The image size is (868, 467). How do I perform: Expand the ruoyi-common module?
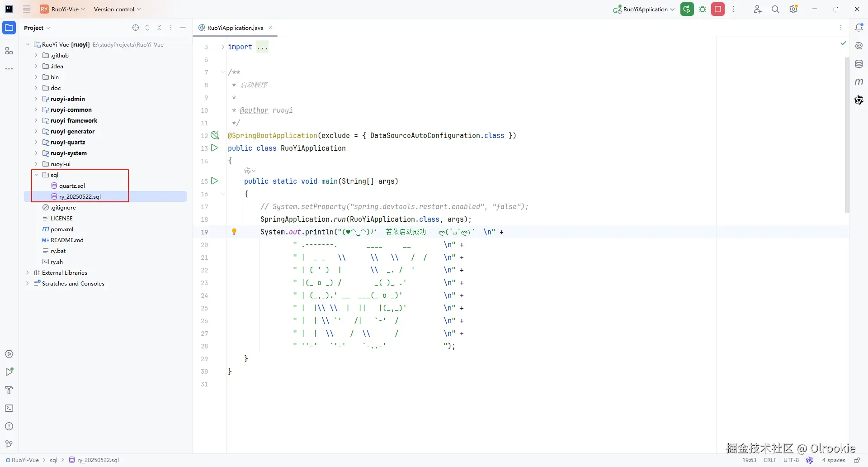coord(36,110)
